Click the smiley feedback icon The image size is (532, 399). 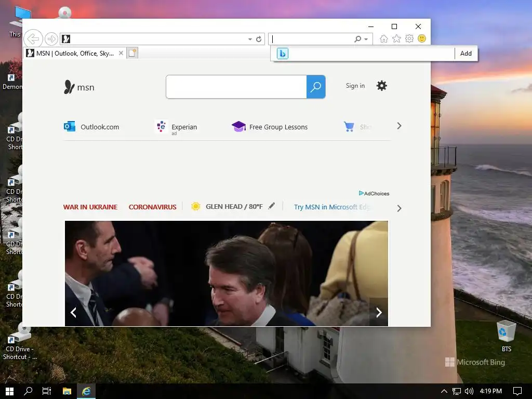(x=422, y=38)
